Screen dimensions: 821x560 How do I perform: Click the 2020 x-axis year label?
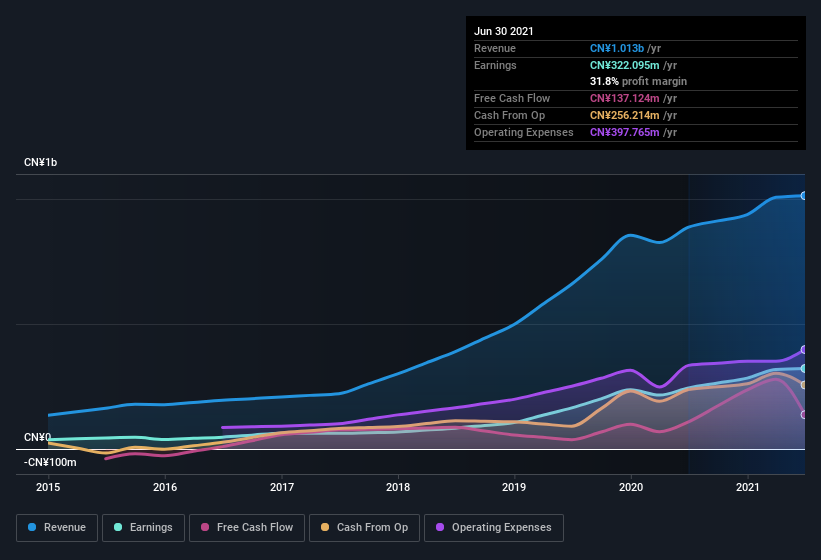coord(631,487)
